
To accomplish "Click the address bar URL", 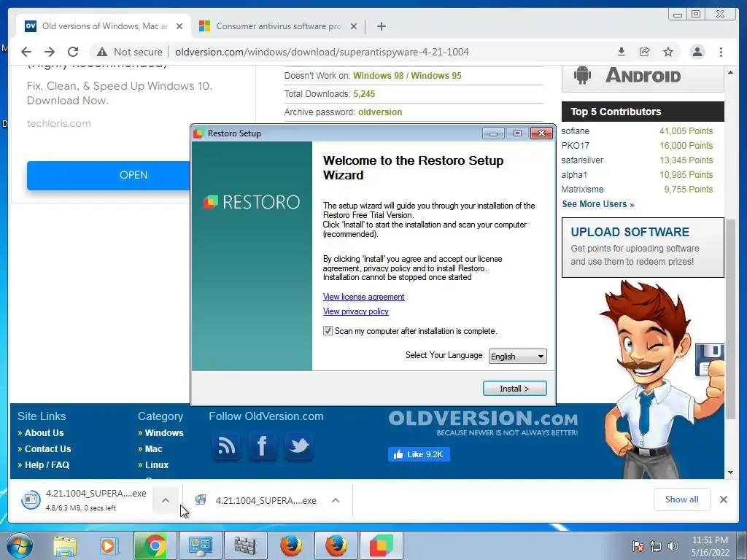I will point(322,52).
